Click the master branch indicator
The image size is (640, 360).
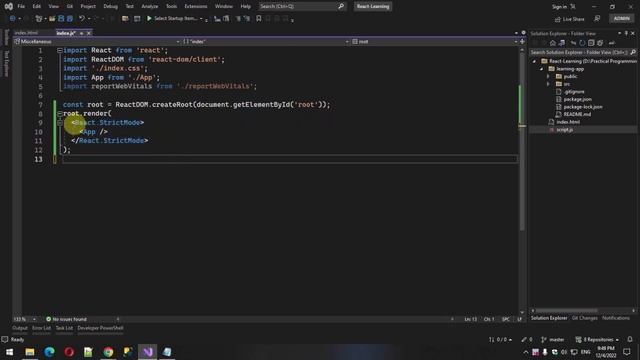coord(553,340)
